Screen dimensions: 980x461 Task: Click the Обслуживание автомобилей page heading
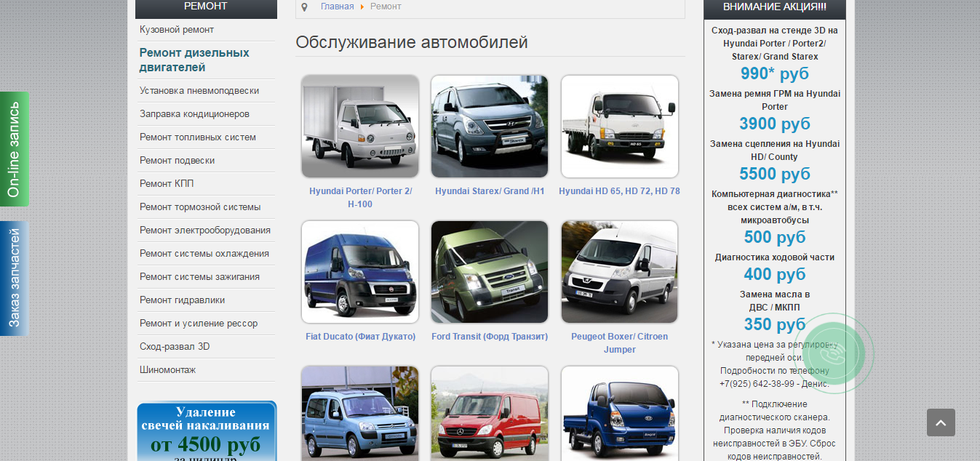click(412, 42)
